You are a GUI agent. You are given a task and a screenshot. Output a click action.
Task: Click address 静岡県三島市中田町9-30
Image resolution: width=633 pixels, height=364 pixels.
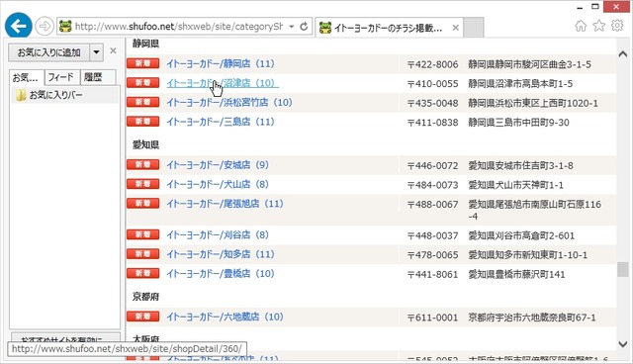tap(518, 123)
